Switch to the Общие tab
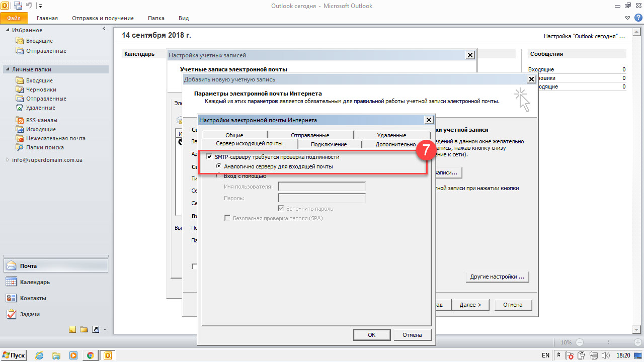 click(x=234, y=135)
